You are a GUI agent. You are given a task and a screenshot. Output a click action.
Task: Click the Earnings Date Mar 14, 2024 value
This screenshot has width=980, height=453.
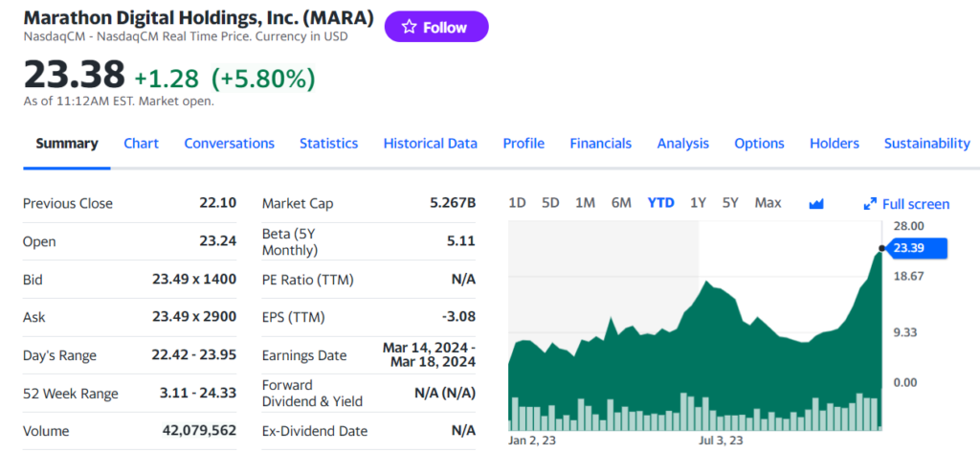[429, 354]
